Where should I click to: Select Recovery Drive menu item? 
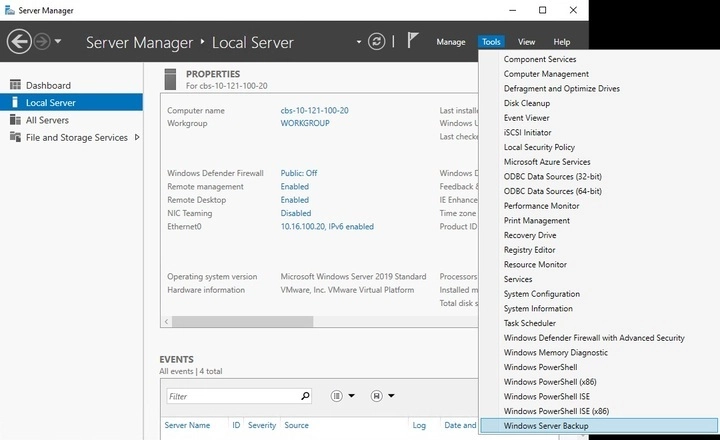[x=530, y=236]
